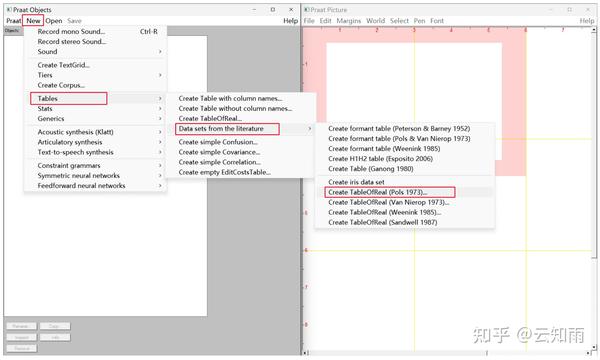Open Help in Praat Objects window
The width and height of the screenshot is (600, 360).
click(x=290, y=21)
